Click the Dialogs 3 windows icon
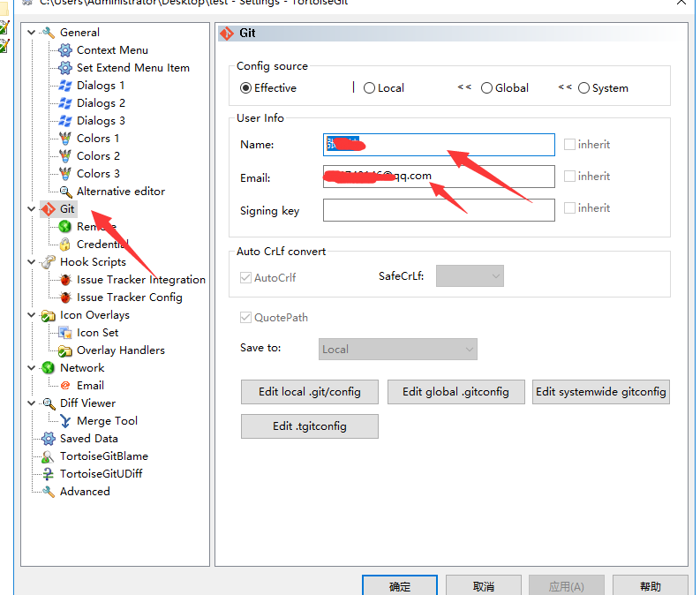Viewport: 700px width, 595px height. click(65, 121)
